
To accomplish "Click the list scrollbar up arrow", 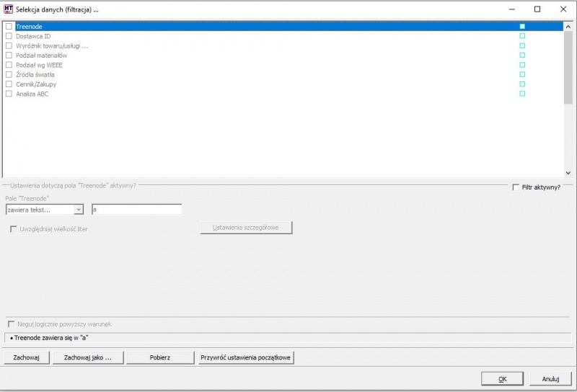I will (x=568, y=27).
